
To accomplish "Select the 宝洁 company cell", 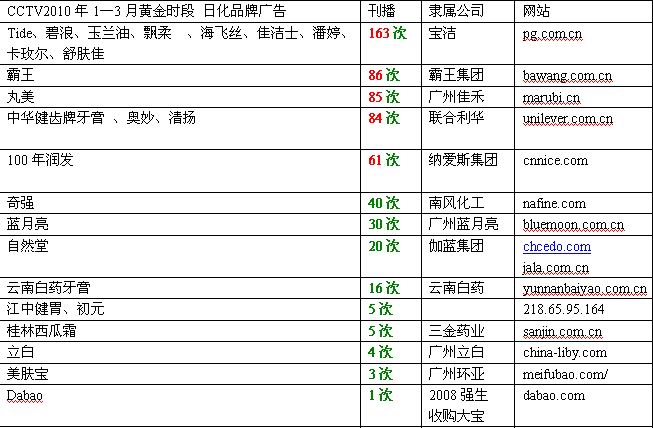I will pos(442,33).
